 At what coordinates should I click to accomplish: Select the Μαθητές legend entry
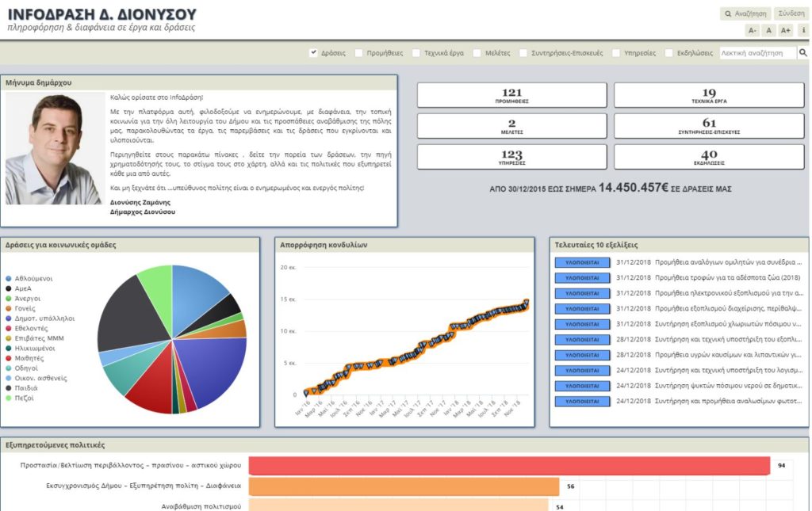[x=29, y=358]
